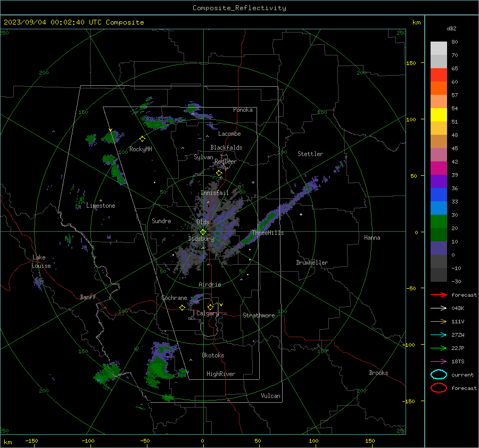Click the green 22JP arrow legend icon
Viewport: 479px width, 448px height.
tap(439, 348)
